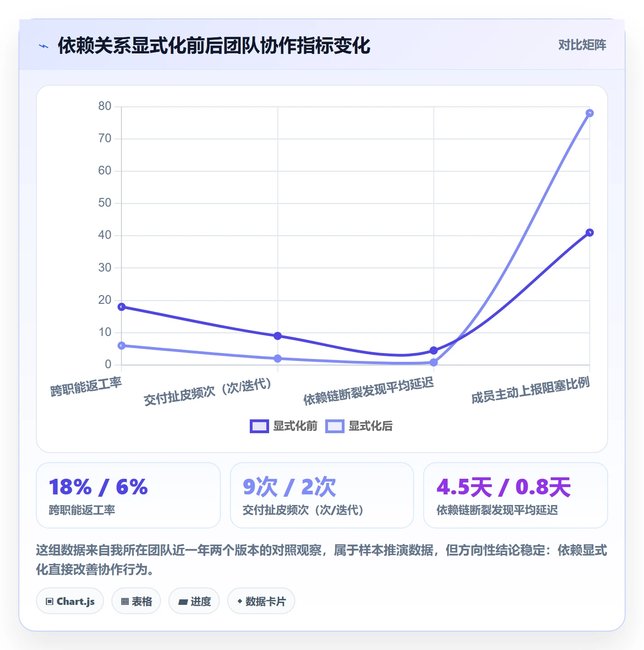Image resolution: width=644 pixels, height=650 pixels.
Task: Click the 18% / 6% card value
Action: tap(98, 487)
